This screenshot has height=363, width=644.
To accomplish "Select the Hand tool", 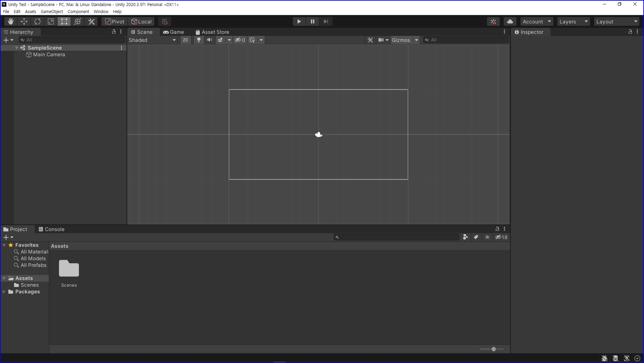I will click(11, 21).
